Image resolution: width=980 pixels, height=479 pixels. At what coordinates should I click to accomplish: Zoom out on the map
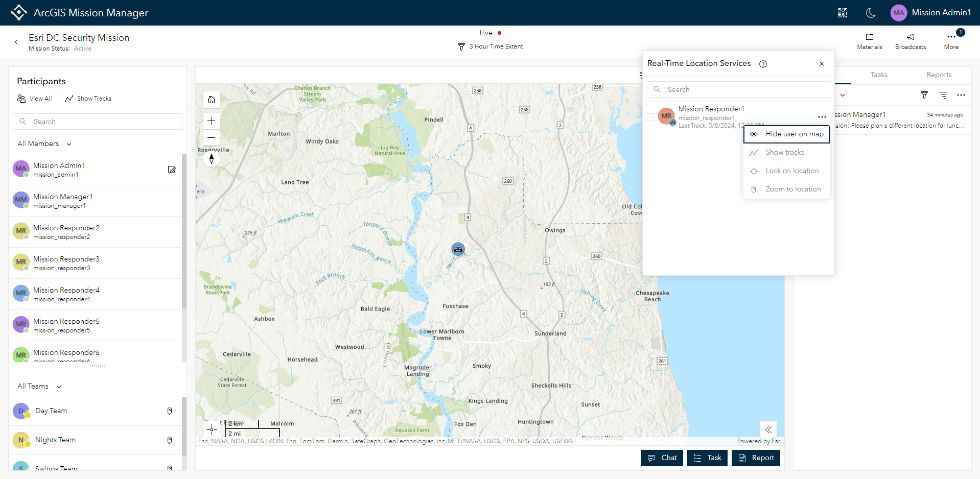click(x=212, y=138)
